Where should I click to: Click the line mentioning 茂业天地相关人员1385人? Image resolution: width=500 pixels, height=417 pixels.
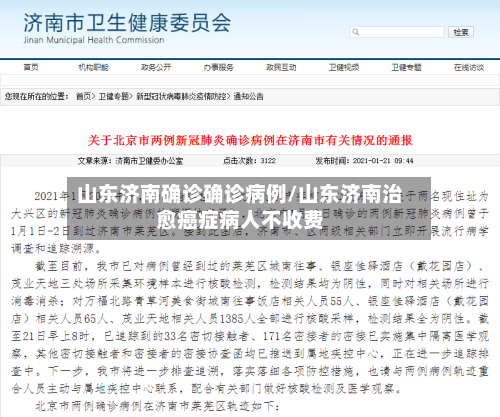click(x=250, y=319)
